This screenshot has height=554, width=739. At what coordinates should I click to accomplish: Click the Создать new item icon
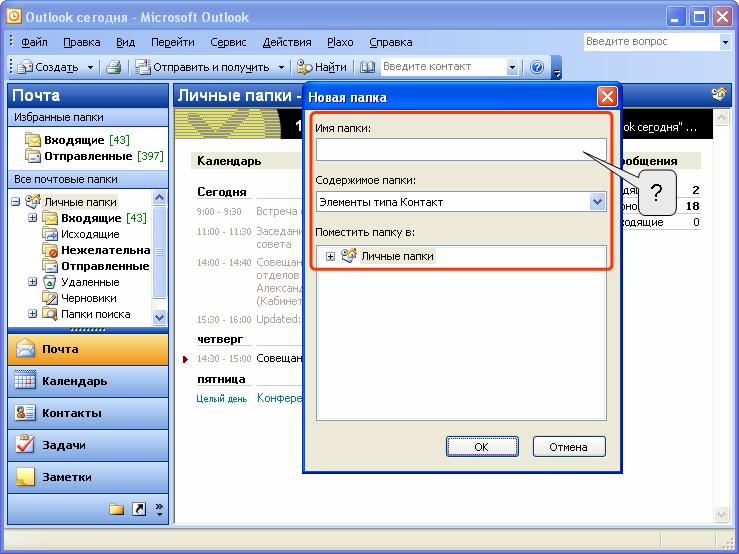(x=25, y=67)
